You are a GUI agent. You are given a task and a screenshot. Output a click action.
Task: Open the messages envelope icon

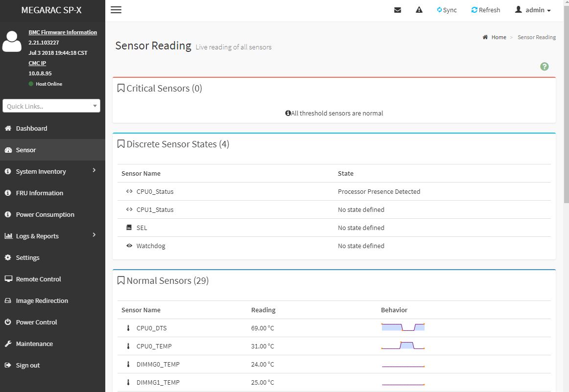pyautogui.click(x=398, y=10)
